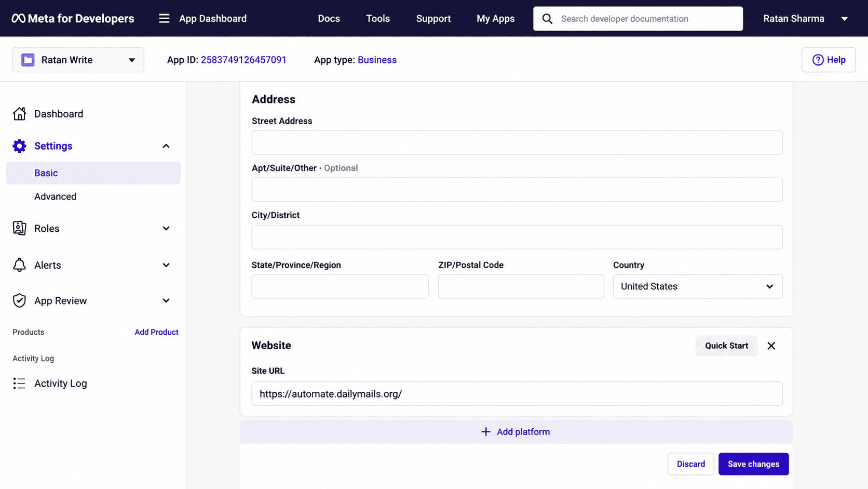Click the Site URL input field

click(517, 394)
